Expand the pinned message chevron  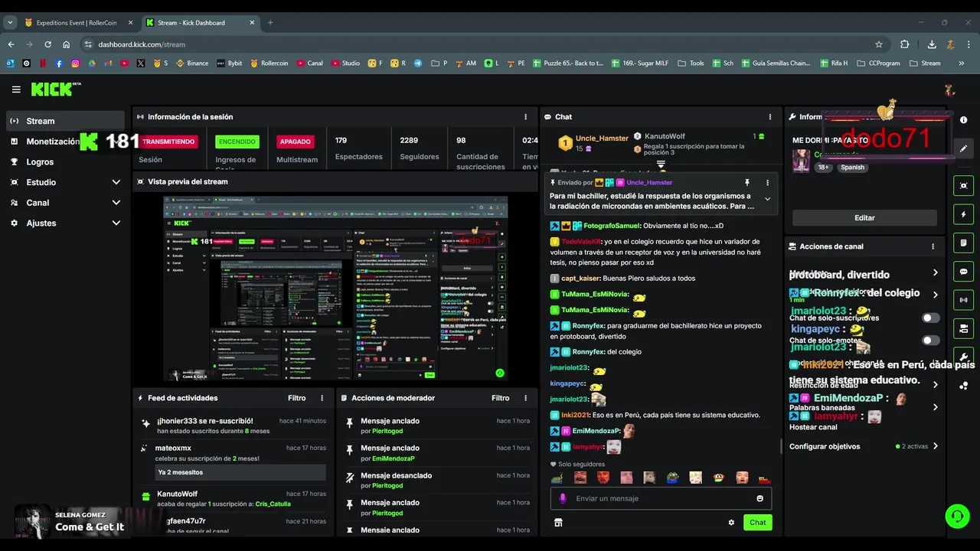pyautogui.click(x=767, y=199)
